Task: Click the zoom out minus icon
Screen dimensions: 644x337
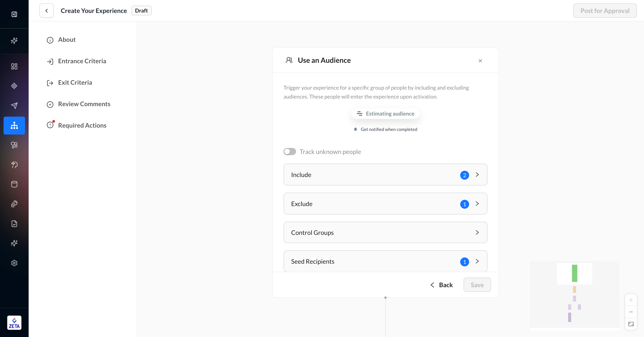Action: [x=631, y=312]
